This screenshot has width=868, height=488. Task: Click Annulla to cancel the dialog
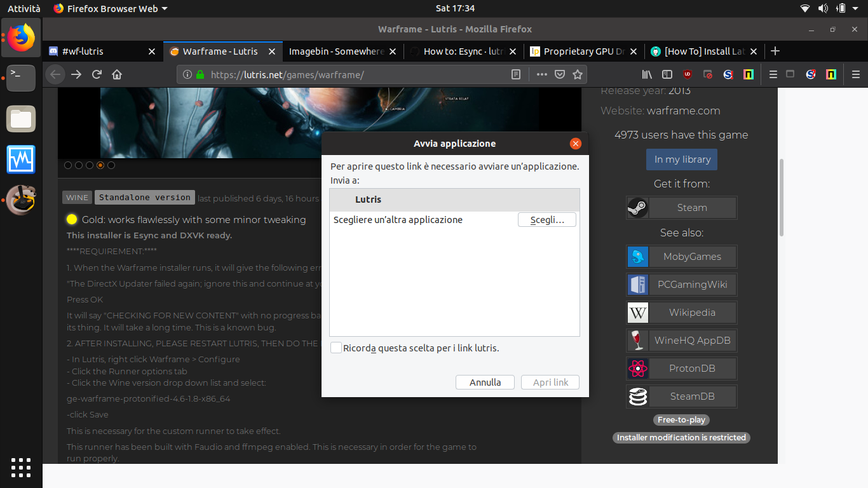pyautogui.click(x=485, y=383)
